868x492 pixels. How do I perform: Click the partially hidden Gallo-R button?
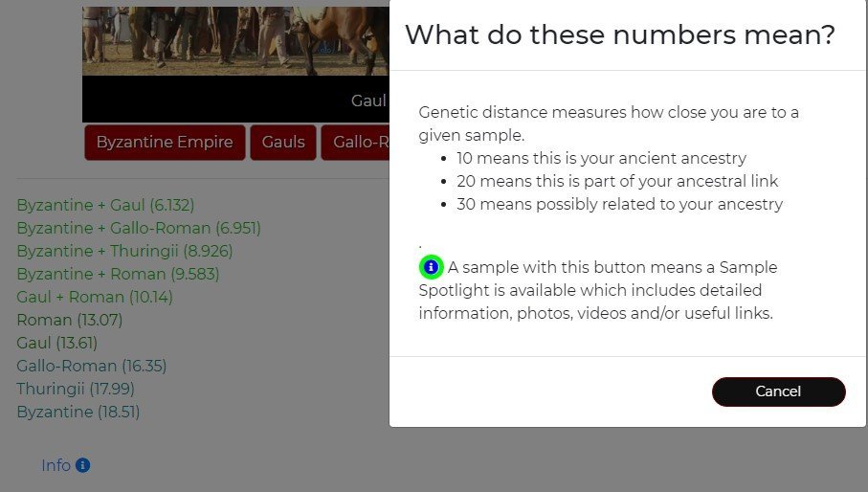tap(358, 143)
